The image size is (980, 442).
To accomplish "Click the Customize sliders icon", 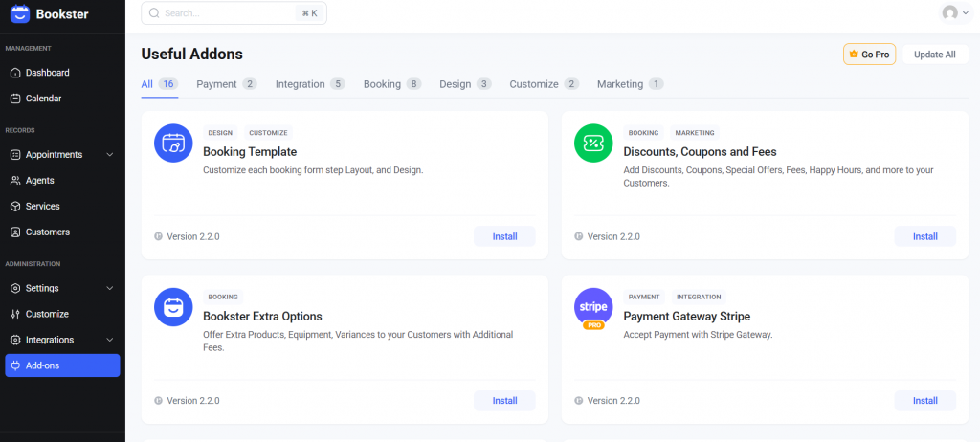I will (x=15, y=314).
